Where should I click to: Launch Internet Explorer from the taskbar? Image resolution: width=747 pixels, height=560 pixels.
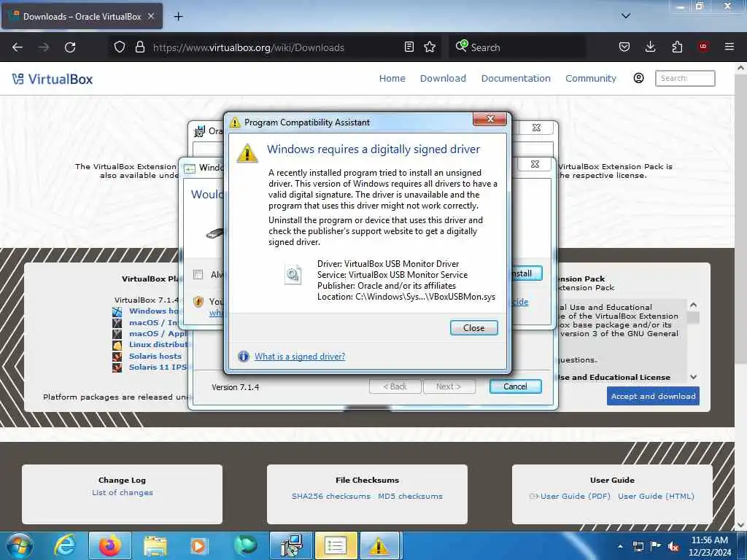pyautogui.click(x=65, y=545)
